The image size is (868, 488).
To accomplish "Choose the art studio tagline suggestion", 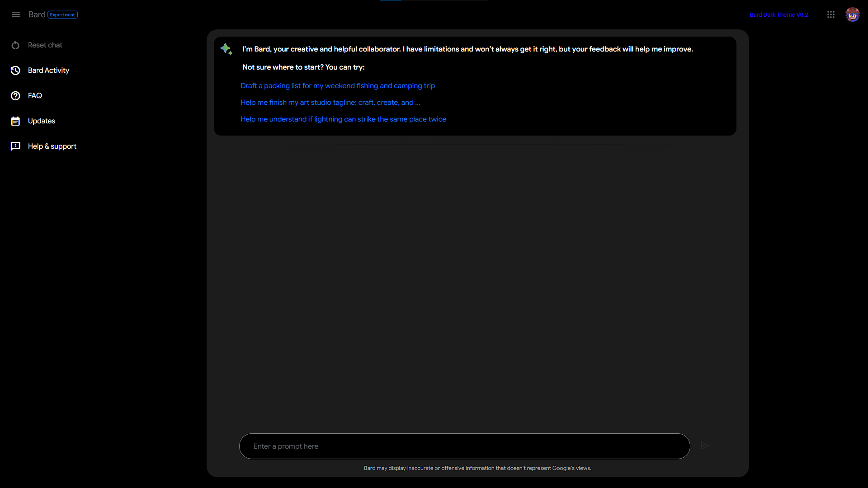I will [x=330, y=103].
